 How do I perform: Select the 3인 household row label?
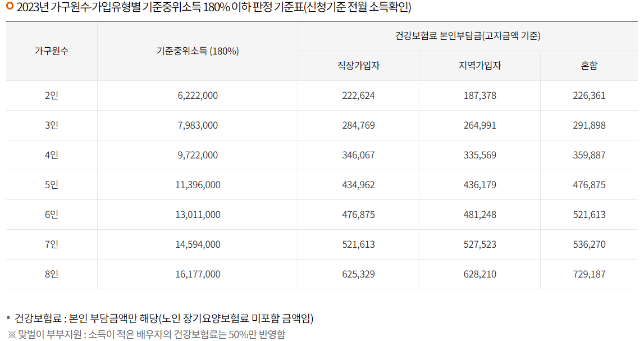click(x=51, y=125)
